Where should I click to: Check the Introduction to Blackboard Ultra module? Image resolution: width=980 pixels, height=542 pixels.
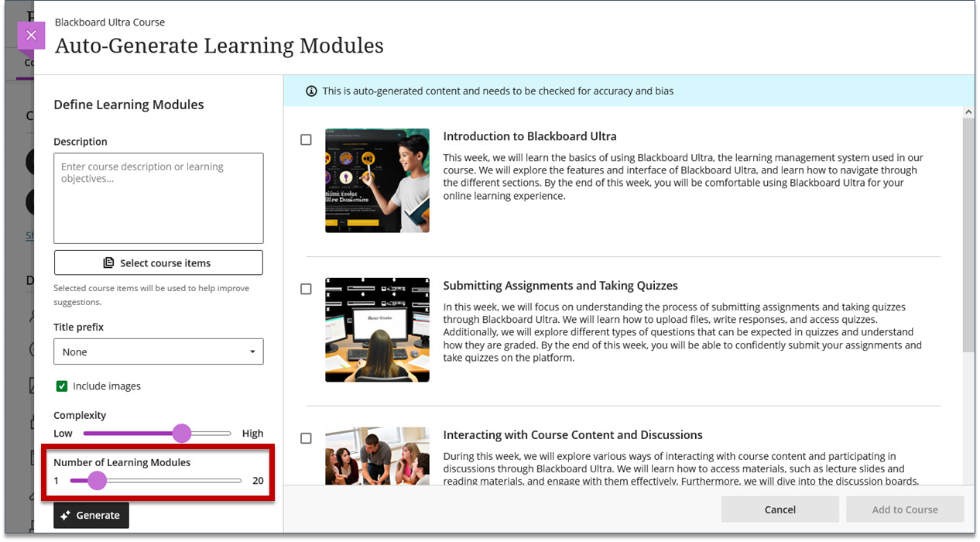coord(306,139)
